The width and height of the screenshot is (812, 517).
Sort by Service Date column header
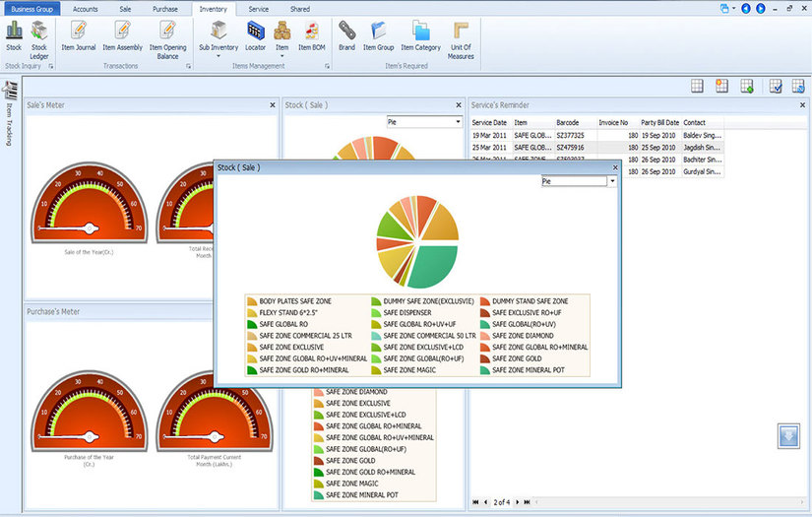tap(491, 123)
